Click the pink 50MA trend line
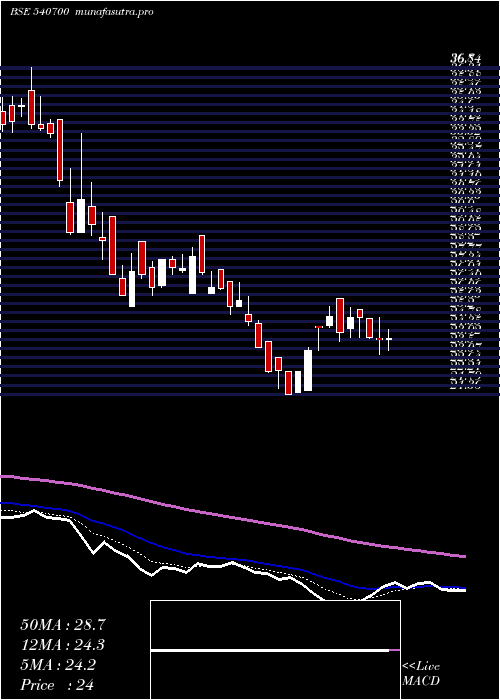This screenshot has height=700, width=500. pos(232,517)
